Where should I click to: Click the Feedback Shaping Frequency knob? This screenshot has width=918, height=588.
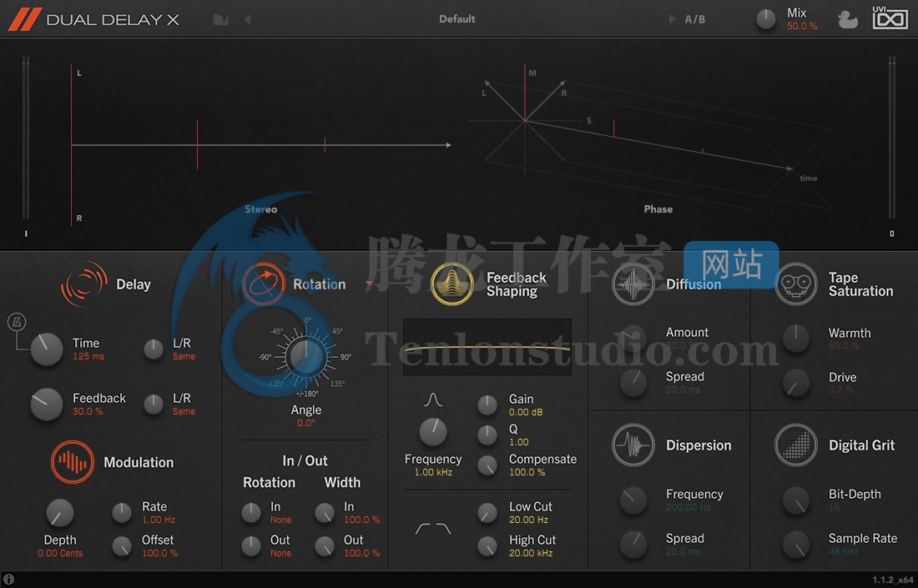point(433,433)
